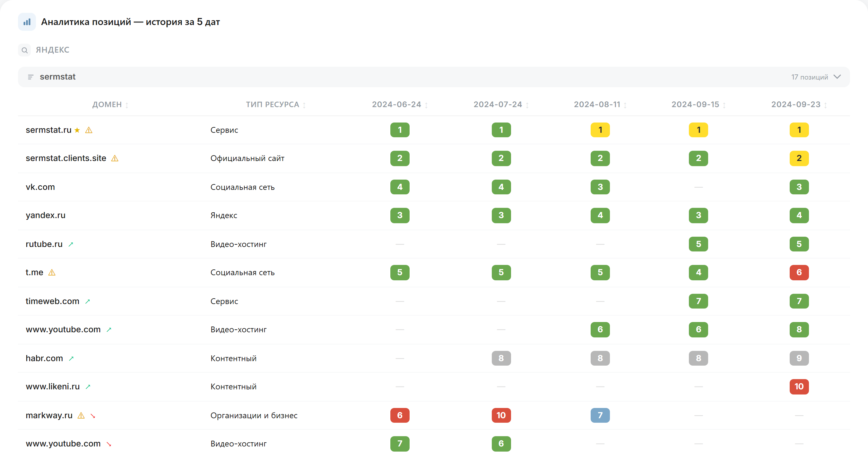This screenshot has height=458, width=868.
Task: Click the bar chart icon beside the title
Action: pos(27,22)
